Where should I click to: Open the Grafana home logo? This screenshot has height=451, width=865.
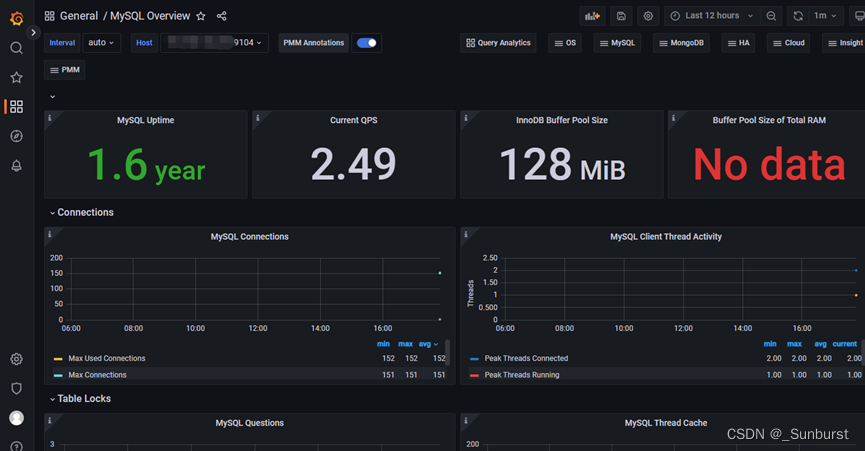tap(17, 18)
